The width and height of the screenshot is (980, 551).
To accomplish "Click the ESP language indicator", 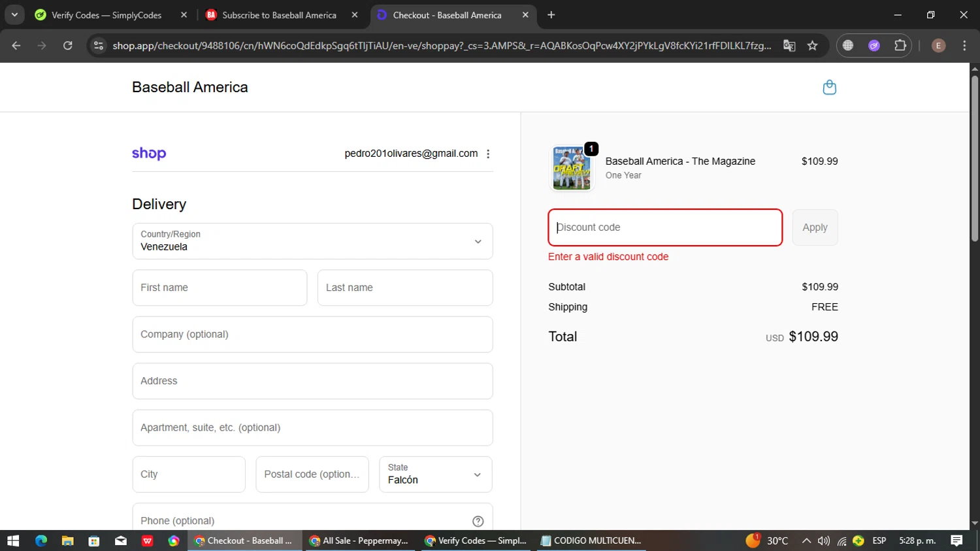I will 879,541.
